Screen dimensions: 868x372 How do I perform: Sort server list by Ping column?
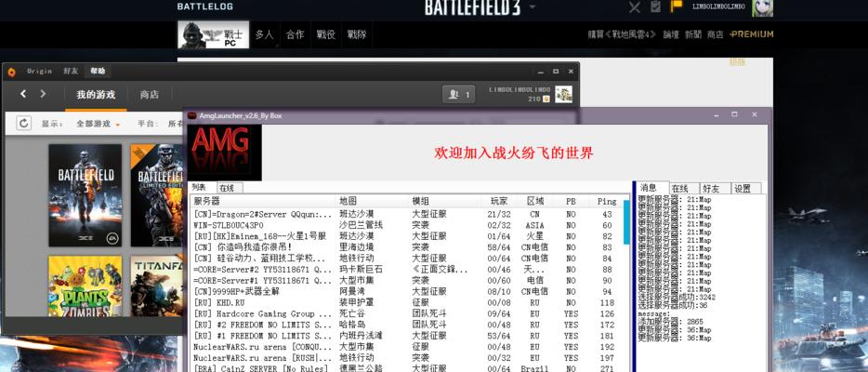click(607, 201)
